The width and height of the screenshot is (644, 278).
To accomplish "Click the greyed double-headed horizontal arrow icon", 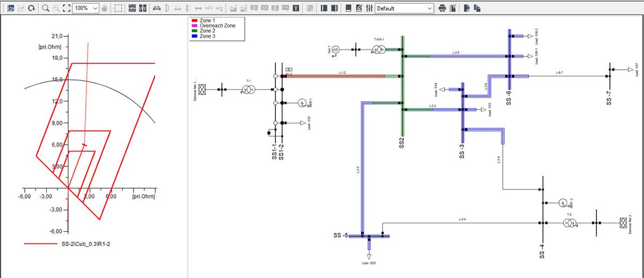I will [198, 8].
